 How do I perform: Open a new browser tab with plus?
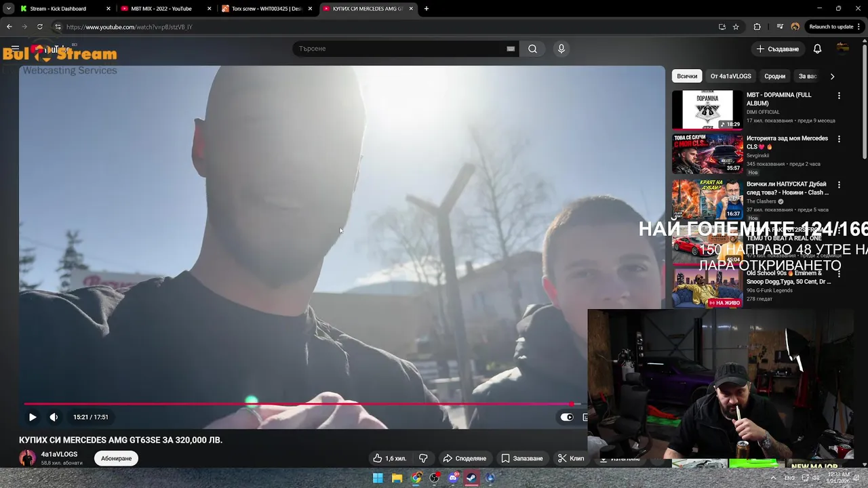[427, 9]
